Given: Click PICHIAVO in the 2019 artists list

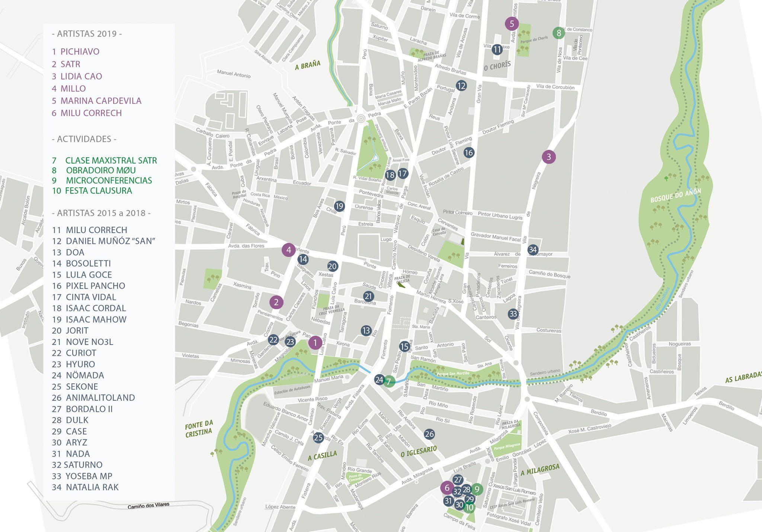Looking at the screenshot, I should coord(80,52).
